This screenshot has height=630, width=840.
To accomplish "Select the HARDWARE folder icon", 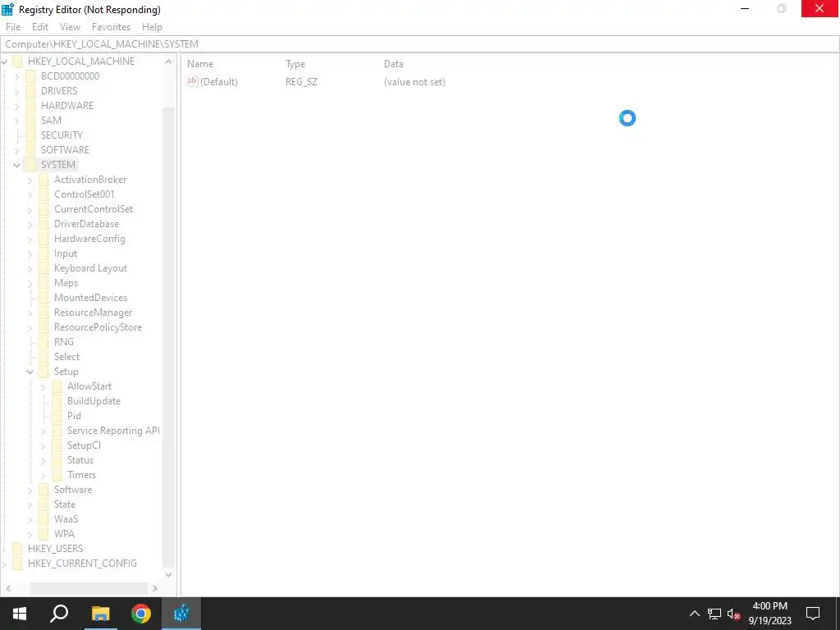I will (30, 106).
